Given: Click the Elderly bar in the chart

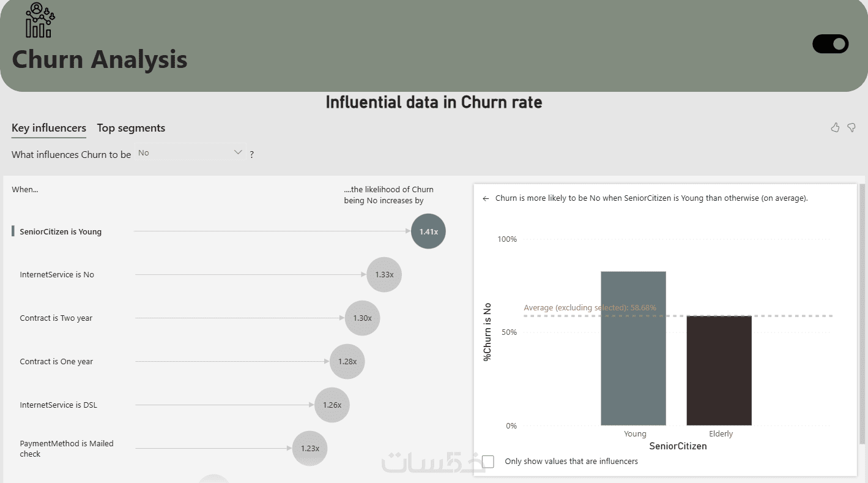Looking at the screenshot, I should click(719, 370).
